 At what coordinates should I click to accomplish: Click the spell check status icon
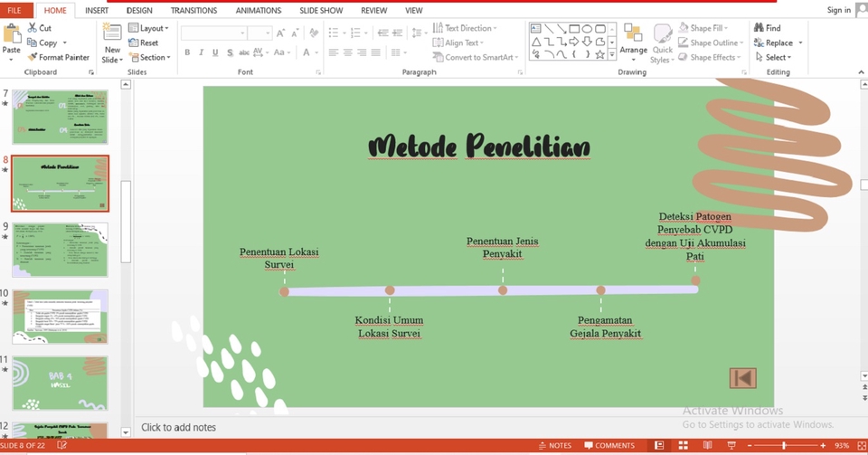point(62,445)
